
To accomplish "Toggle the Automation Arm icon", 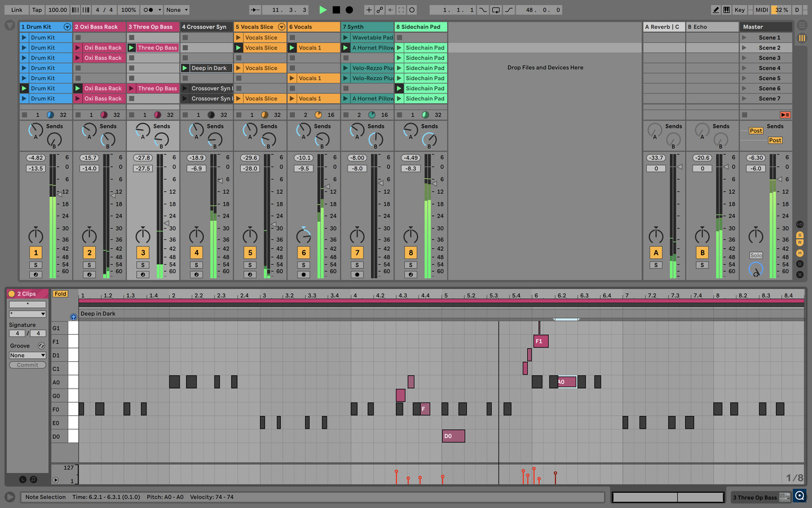I will coord(379,10).
